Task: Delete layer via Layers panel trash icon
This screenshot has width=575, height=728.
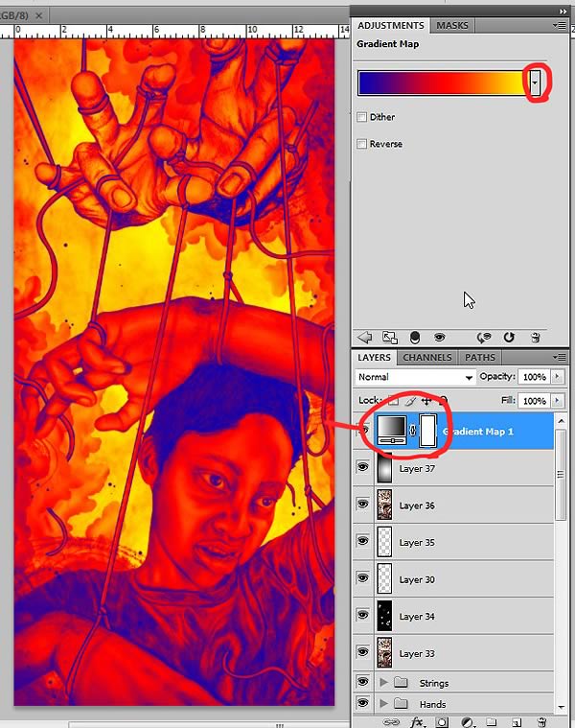Action: tap(541, 722)
